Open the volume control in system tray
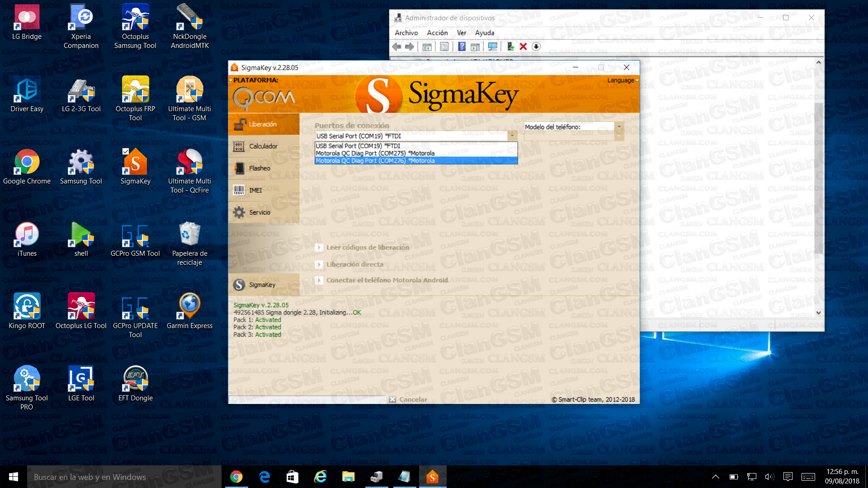 769,477
